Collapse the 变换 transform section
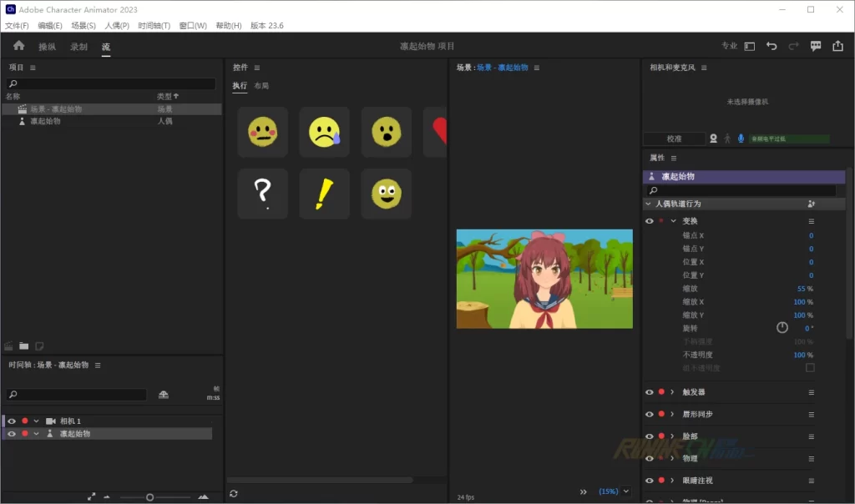 click(x=673, y=221)
